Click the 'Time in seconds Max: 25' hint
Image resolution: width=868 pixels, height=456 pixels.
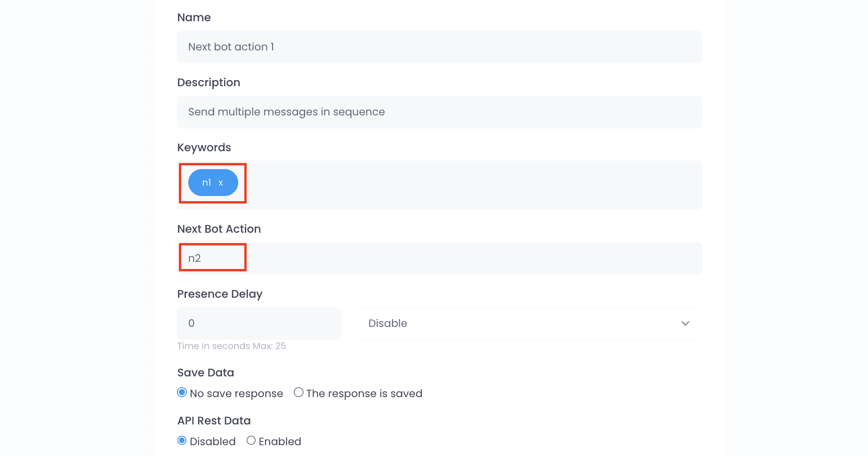click(231, 346)
